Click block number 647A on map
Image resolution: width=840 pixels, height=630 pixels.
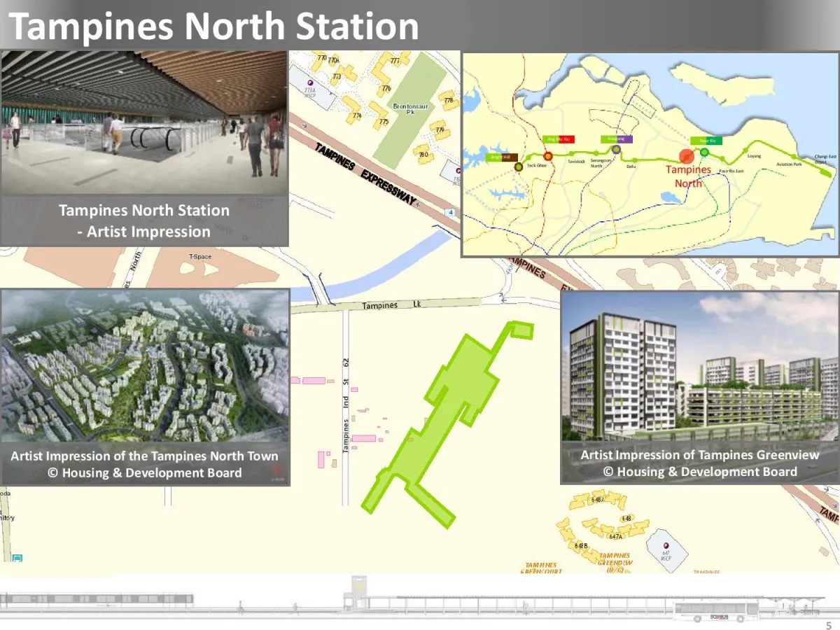pyautogui.click(x=615, y=536)
